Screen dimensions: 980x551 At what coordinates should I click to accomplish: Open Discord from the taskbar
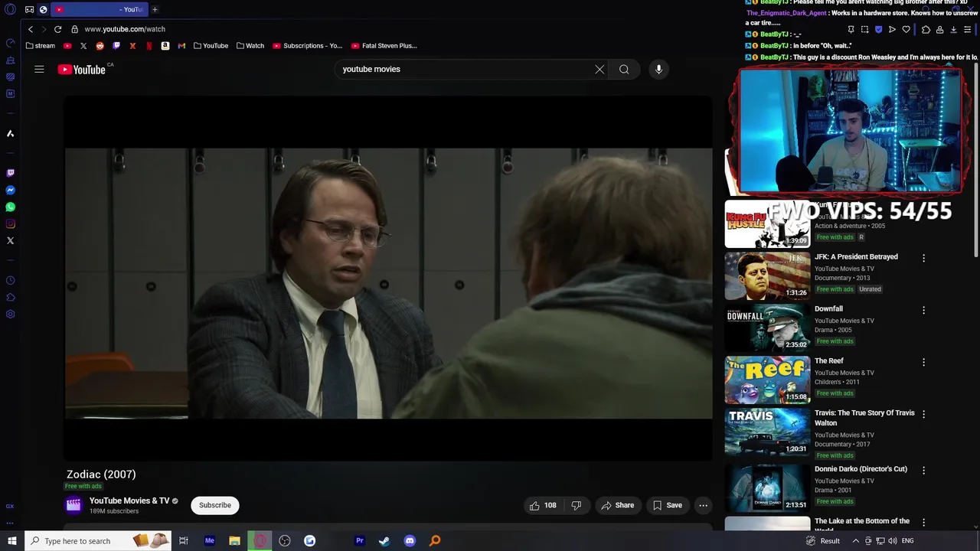(x=410, y=541)
